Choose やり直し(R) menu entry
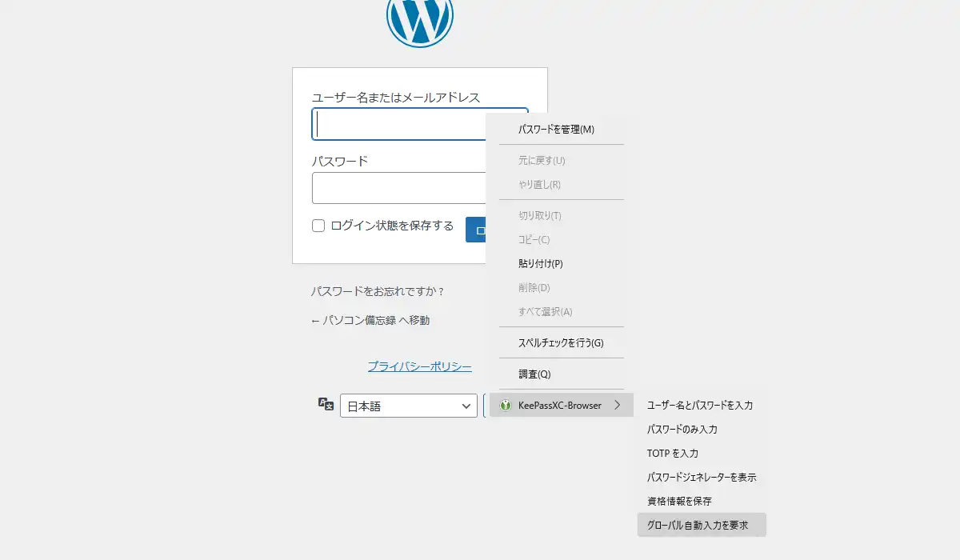 (561, 185)
